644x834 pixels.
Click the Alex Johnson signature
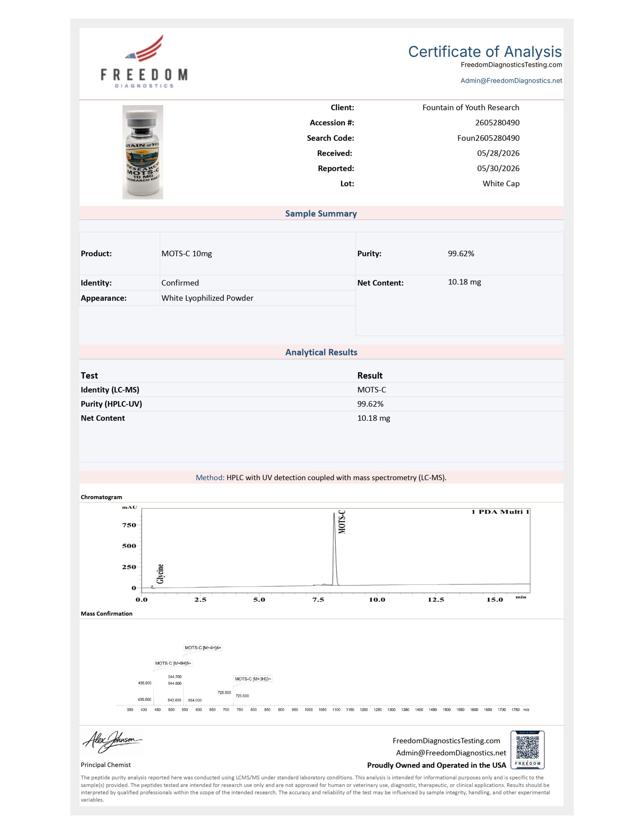pos(112,741)
